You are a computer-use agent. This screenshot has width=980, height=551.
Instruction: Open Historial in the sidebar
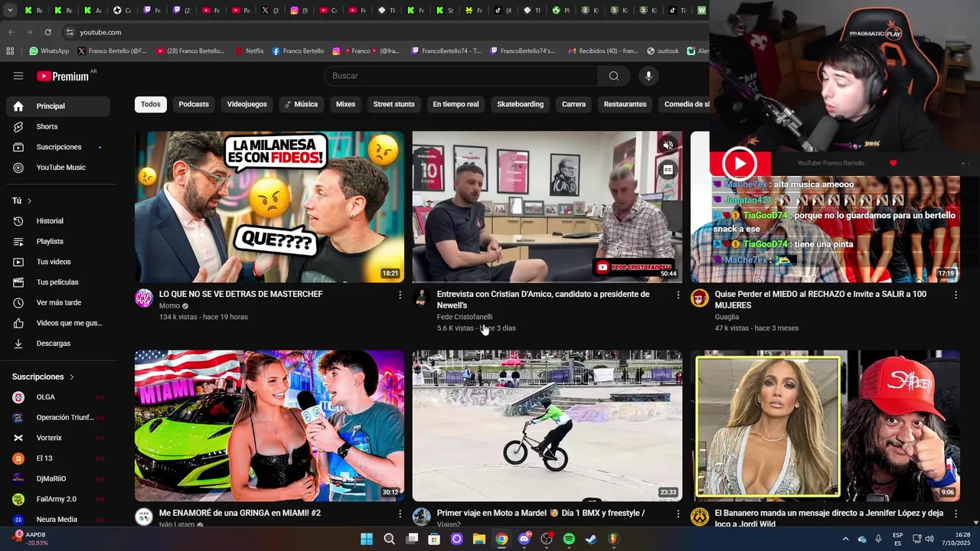click(x=58, y=221)
